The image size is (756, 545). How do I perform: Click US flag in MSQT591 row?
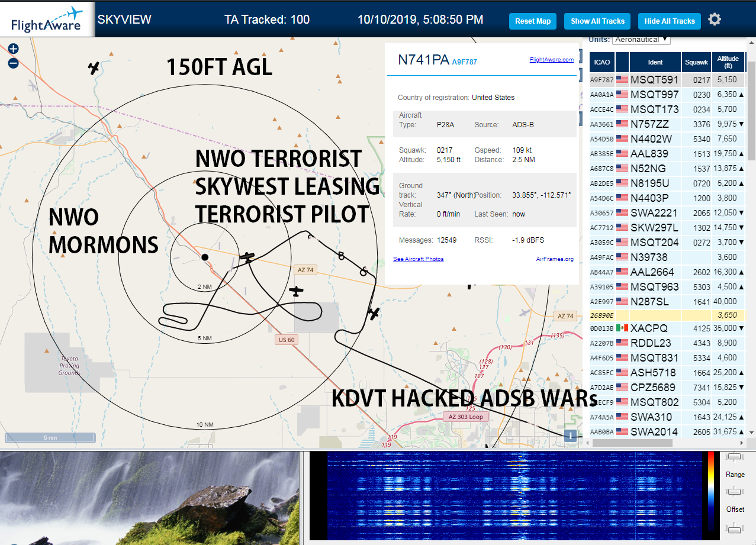(622, 79)
